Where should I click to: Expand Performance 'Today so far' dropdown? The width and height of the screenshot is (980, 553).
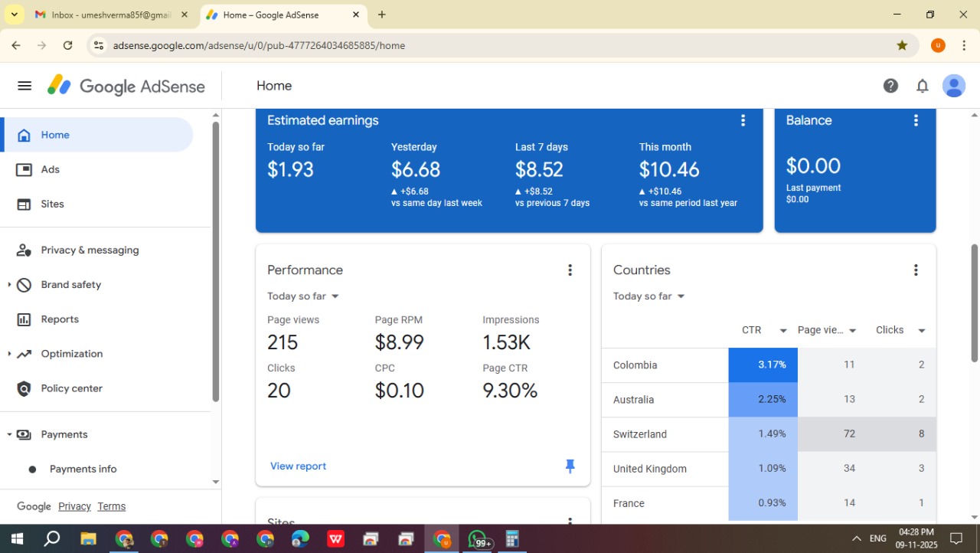click(x=303, y=296)
